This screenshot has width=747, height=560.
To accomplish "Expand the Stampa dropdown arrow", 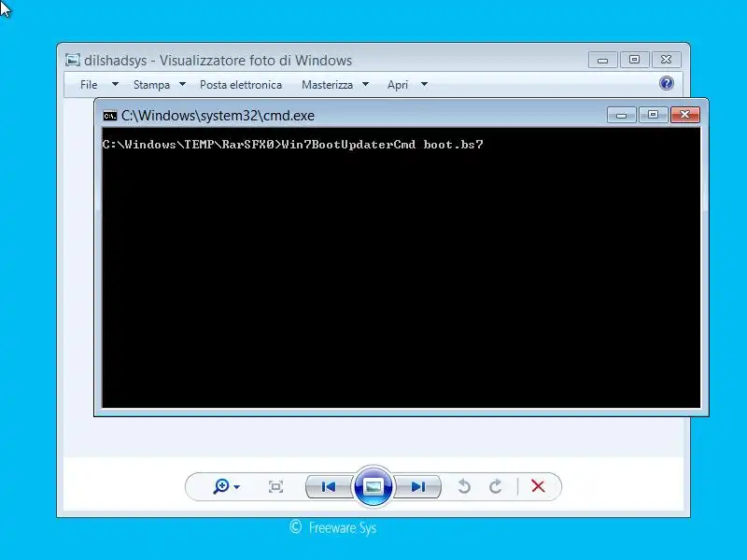I will pyautogui.click(x=182, y=84).
